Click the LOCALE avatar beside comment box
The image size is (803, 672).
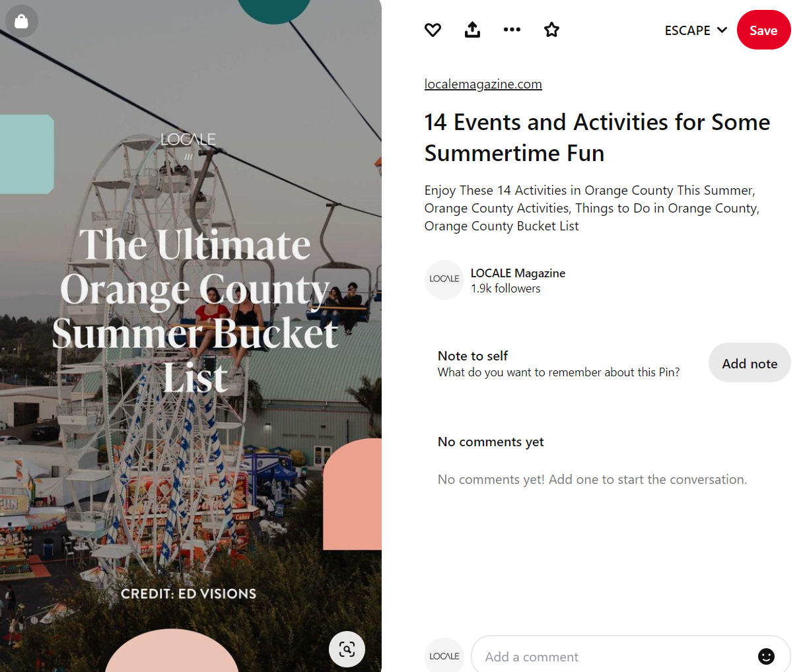(444, 656)
